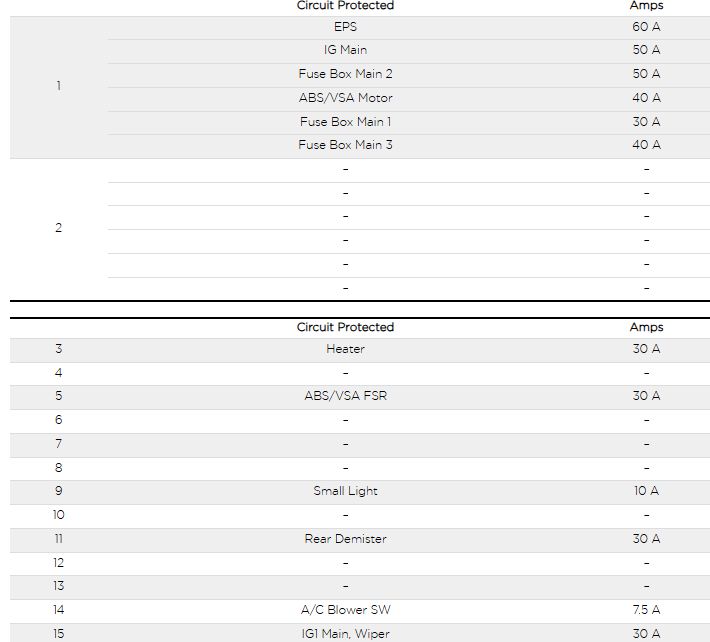This screenshot has height=642, width=710.
Task: Click the Fuse Box Main 1 entry
Action: [x=345, y=122]
